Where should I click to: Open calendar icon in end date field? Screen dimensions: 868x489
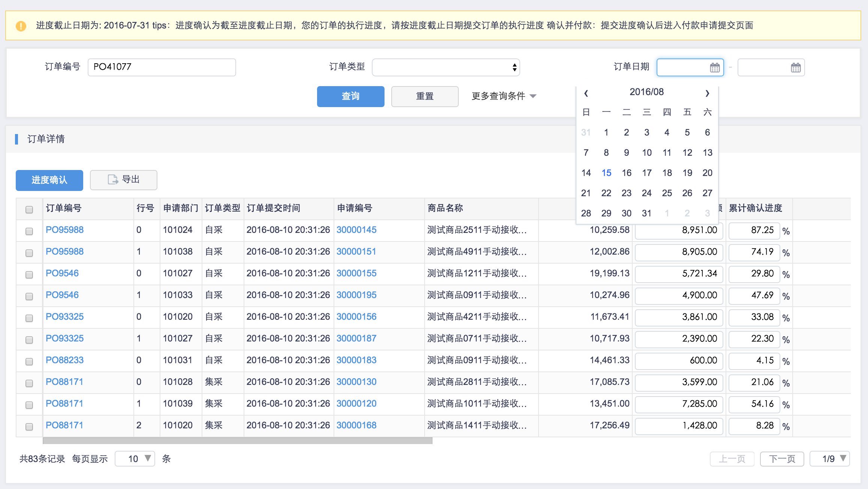tap(796, 68)
